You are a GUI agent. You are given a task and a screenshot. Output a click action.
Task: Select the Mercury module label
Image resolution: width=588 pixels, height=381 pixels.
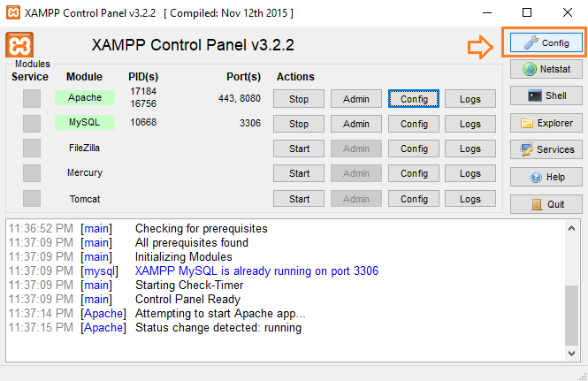click(x=85, y=172)
